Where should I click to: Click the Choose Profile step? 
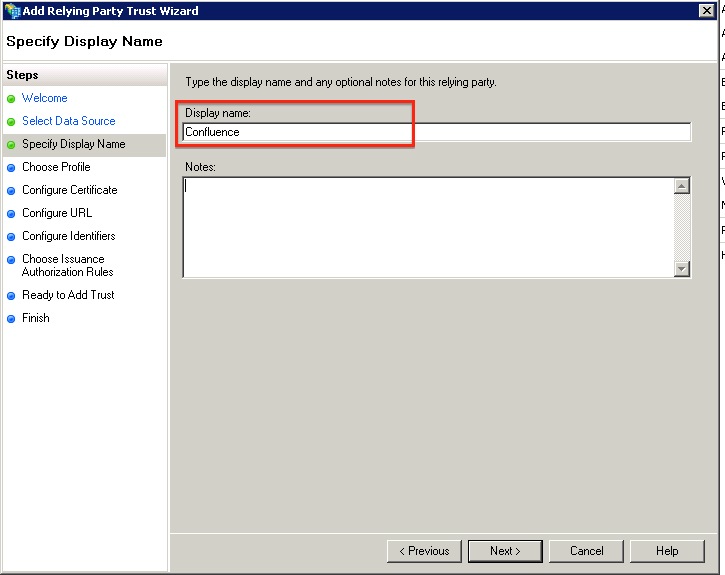[56, 167]
